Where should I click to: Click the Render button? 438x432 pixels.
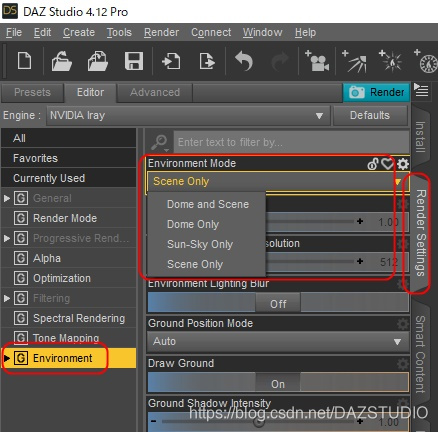[376, 92]
